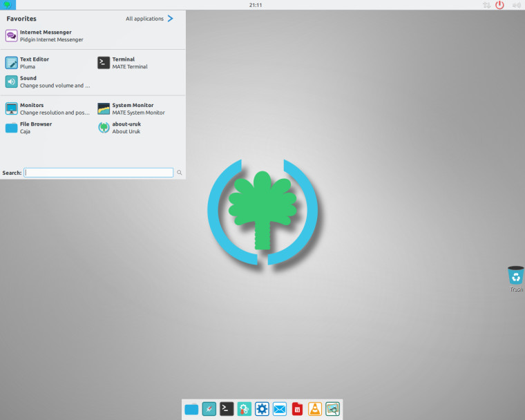The width and height of the screenshot is (525, 420).
Task: Open the terminal icon in dock
Action: pos(227,409)
